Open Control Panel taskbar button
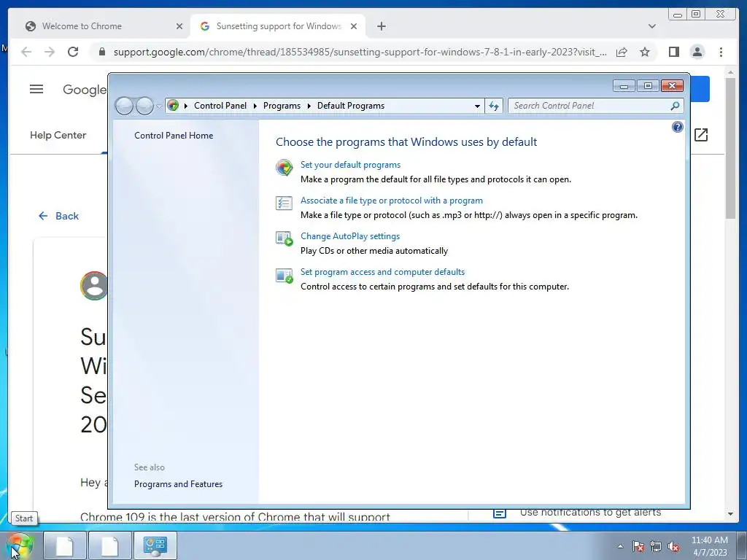Image resolution: width=747 pixels, height=560 pixels. tap(155, 545)
